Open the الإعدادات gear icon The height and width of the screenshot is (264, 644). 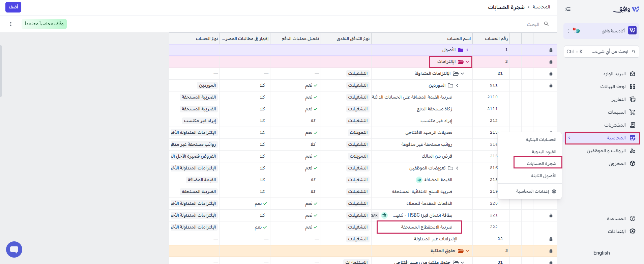[633, 231]
